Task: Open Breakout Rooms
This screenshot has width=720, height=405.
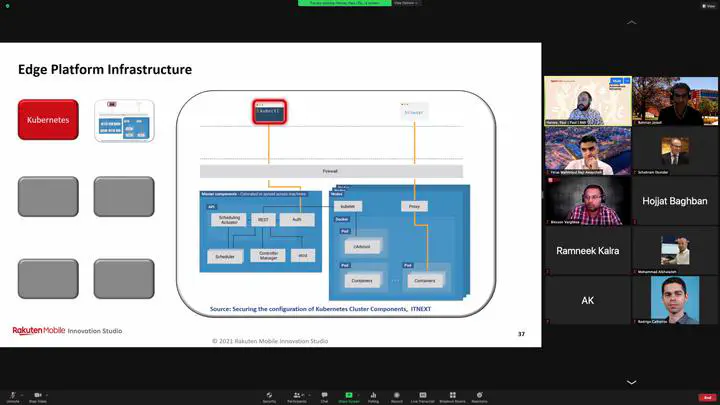Action: (452, 395)
